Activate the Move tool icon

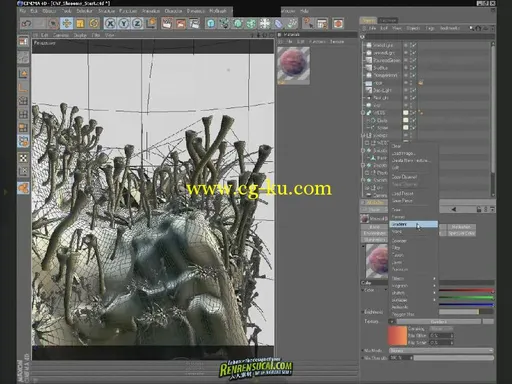pos(67,24)
